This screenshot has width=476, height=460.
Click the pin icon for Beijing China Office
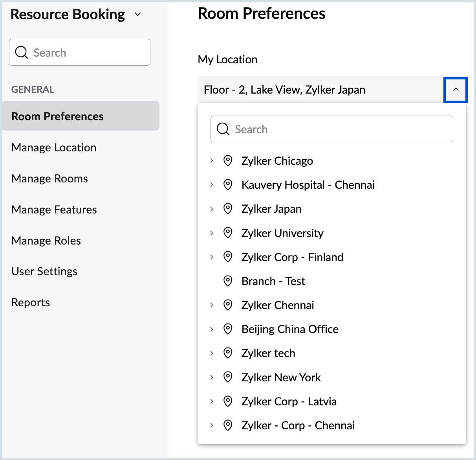228,329
